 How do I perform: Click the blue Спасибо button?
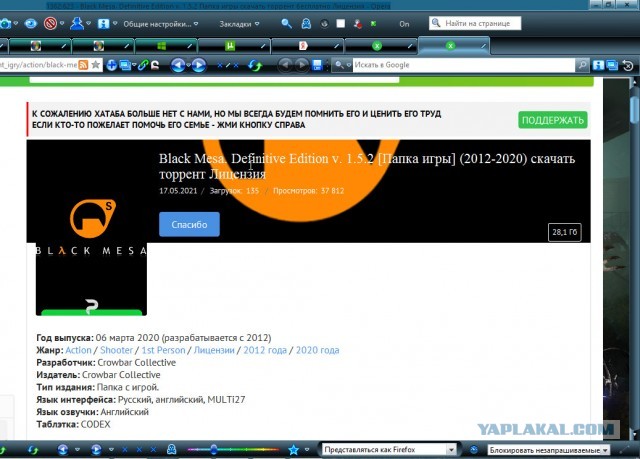(189, 224)
